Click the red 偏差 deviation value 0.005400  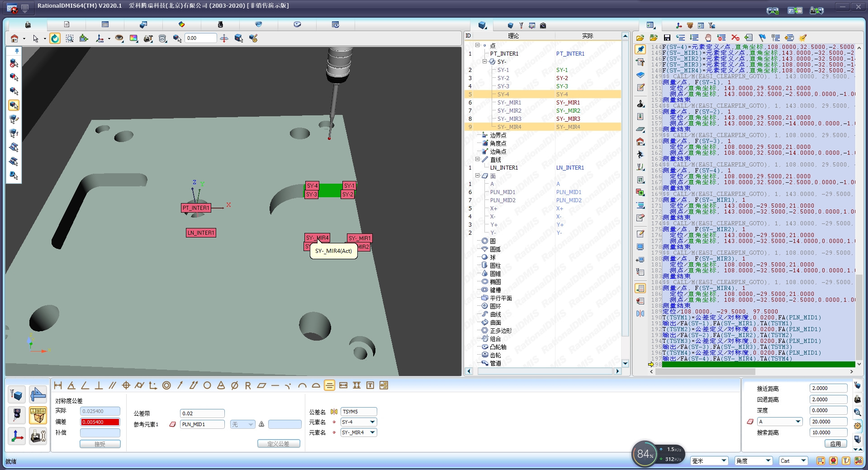[100, 422]
